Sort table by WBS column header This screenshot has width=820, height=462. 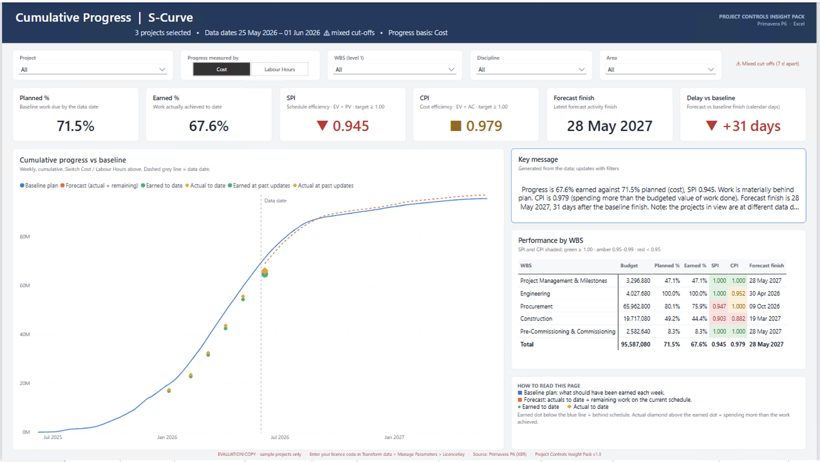tap(526, 266)
